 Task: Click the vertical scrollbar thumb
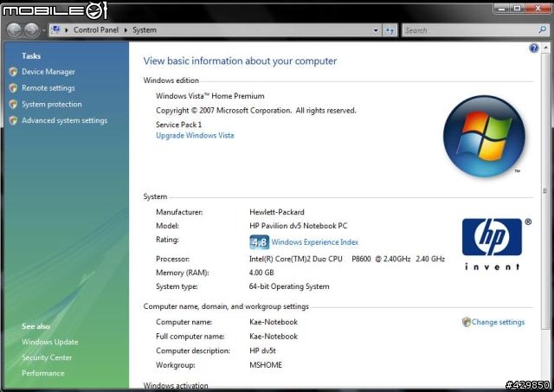pos(546,190)
